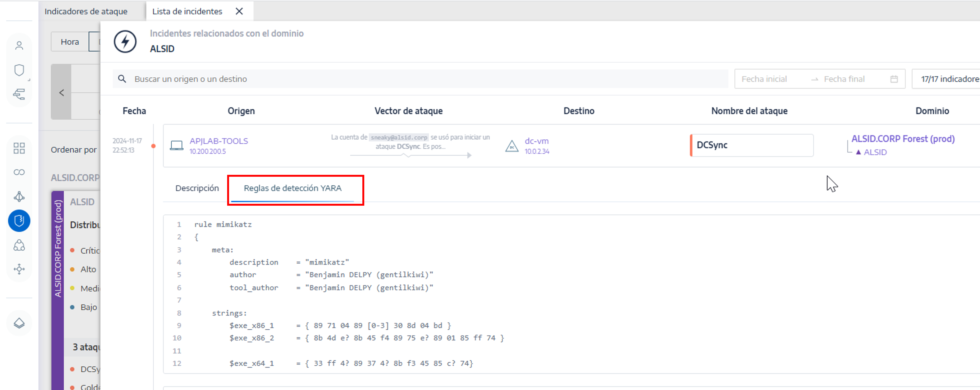Open the triple-node cluster sidebar icon
980x390 pixels.
(x=19, y=245)
